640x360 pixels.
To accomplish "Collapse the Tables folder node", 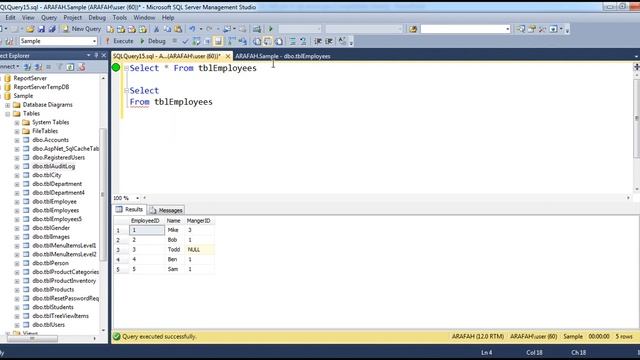I will [8, 114].
